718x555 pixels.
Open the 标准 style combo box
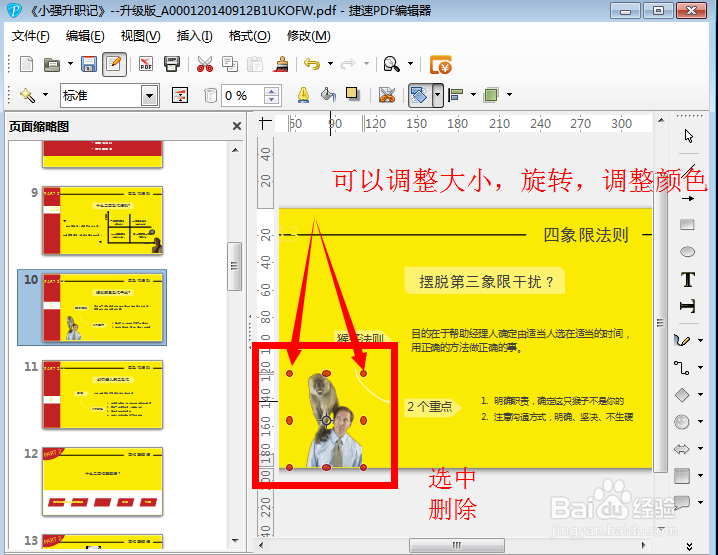pos(110,96)
